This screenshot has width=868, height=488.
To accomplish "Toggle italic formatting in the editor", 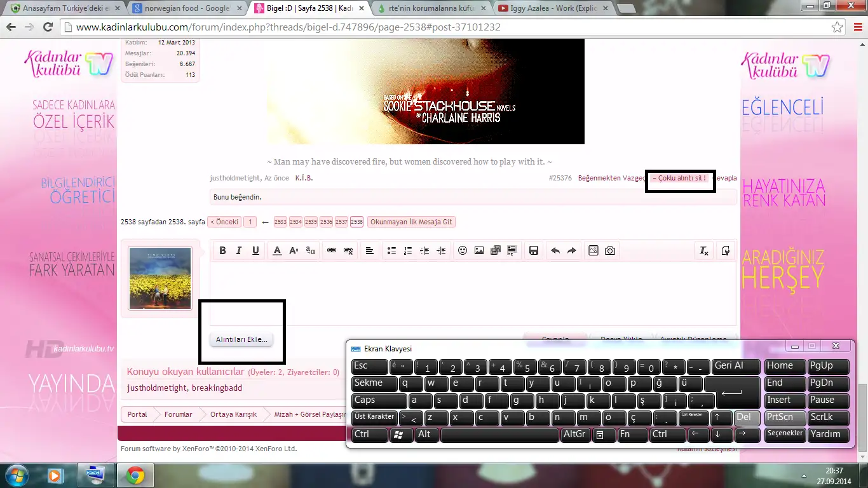I will (x=239, y=251).
